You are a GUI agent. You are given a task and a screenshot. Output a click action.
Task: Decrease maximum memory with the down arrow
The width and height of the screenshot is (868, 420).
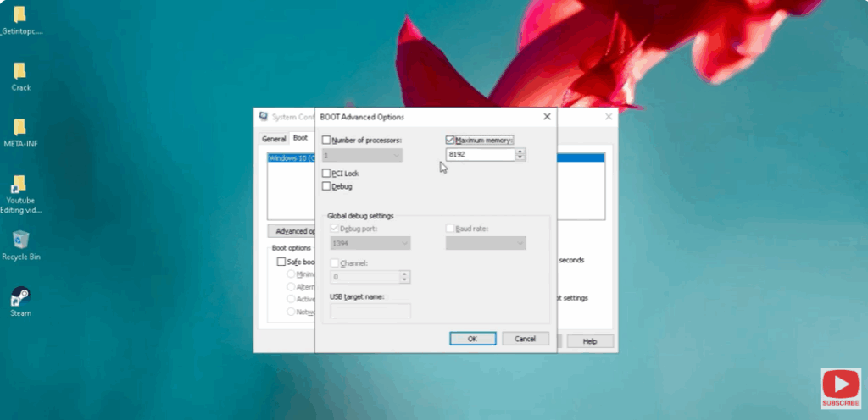click(x=520, y=158)
